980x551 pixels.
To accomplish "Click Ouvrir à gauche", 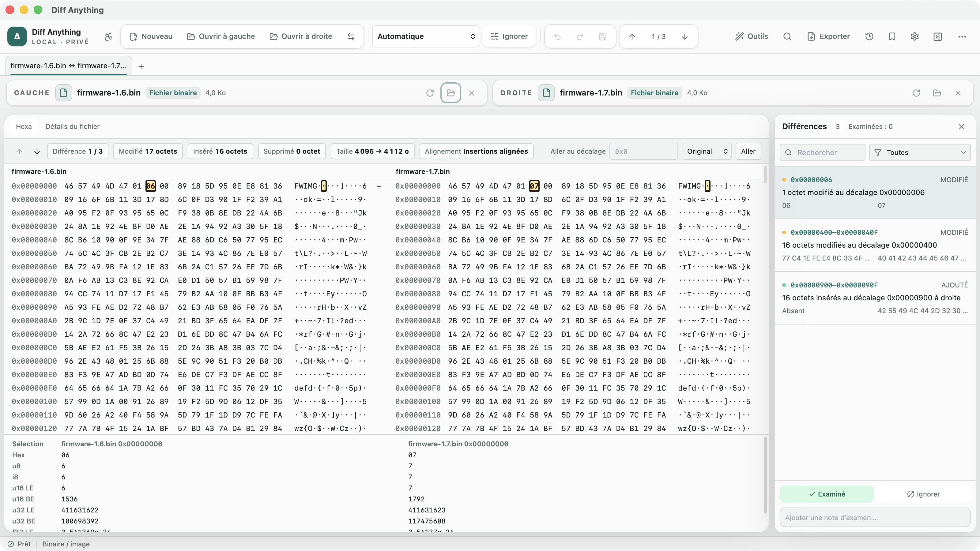I will (221, 36).
